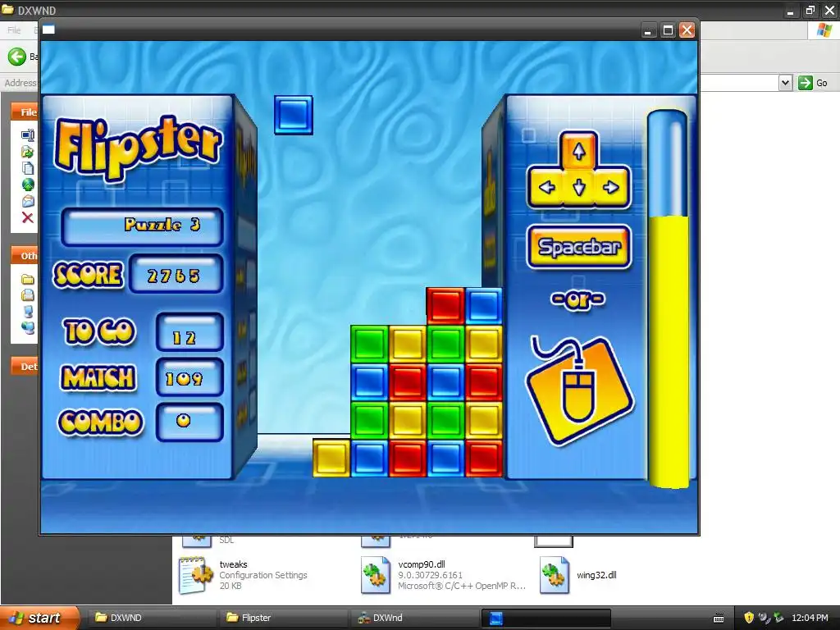Image resolution: width=840 pixels, height=630 pixels.
Task: Close the Flipster game window
Action: [687, 30]
